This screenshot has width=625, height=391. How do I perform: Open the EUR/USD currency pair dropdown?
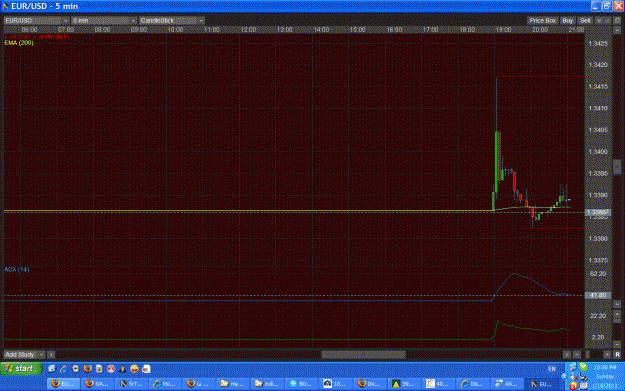(37, 20)
